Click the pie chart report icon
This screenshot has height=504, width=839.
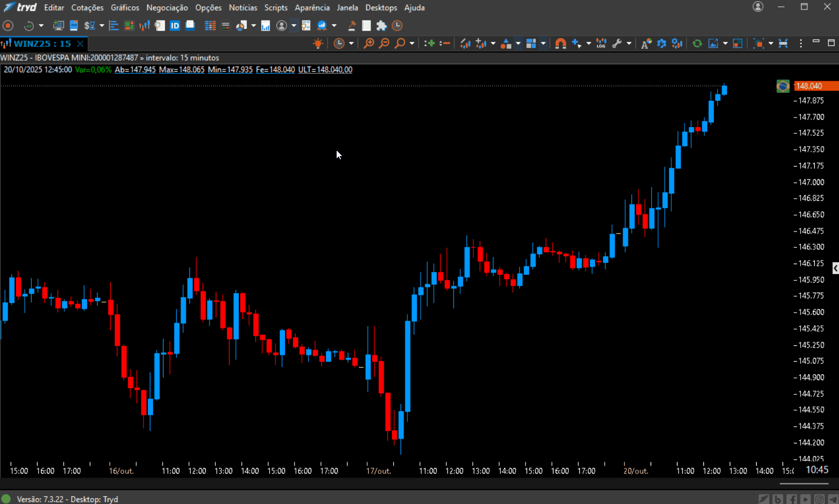tap(241, 25)
